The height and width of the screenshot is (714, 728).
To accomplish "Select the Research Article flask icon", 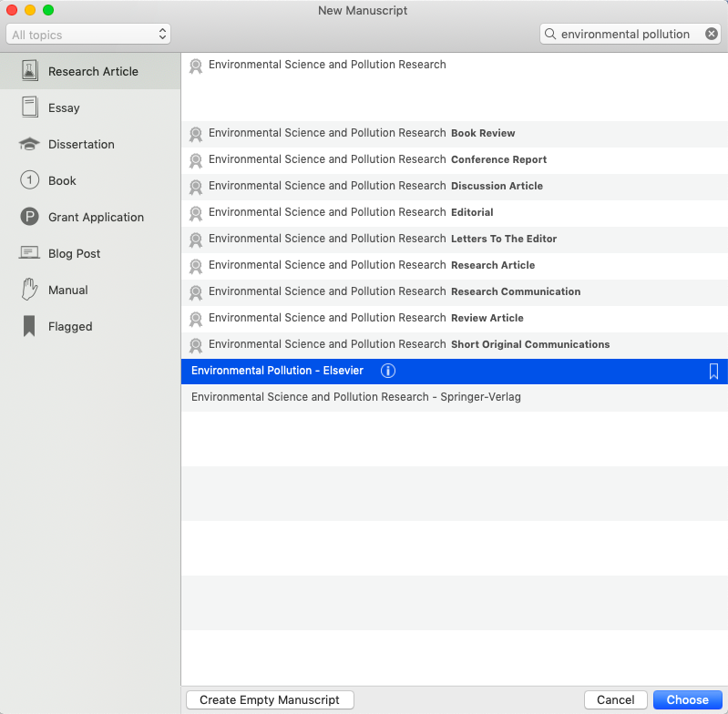I will pyautogui.click(x=30, y=71).
